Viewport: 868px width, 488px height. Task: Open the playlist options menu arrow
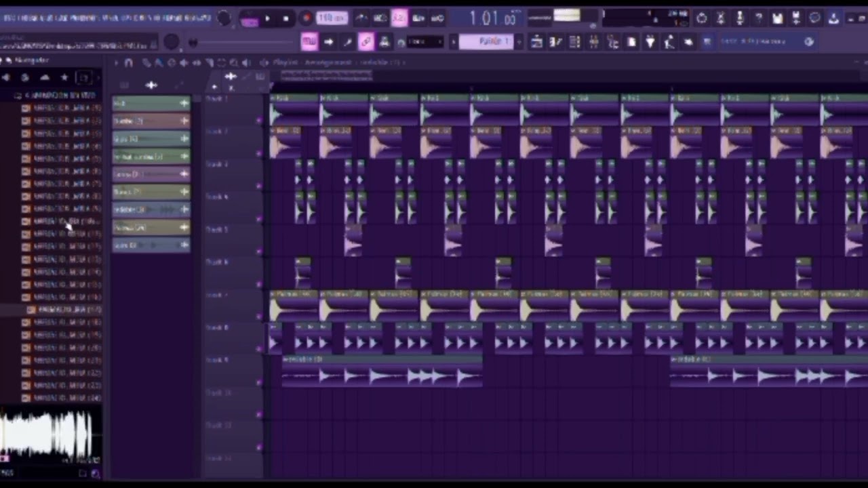pyautogui.click(x=116, y=62)
